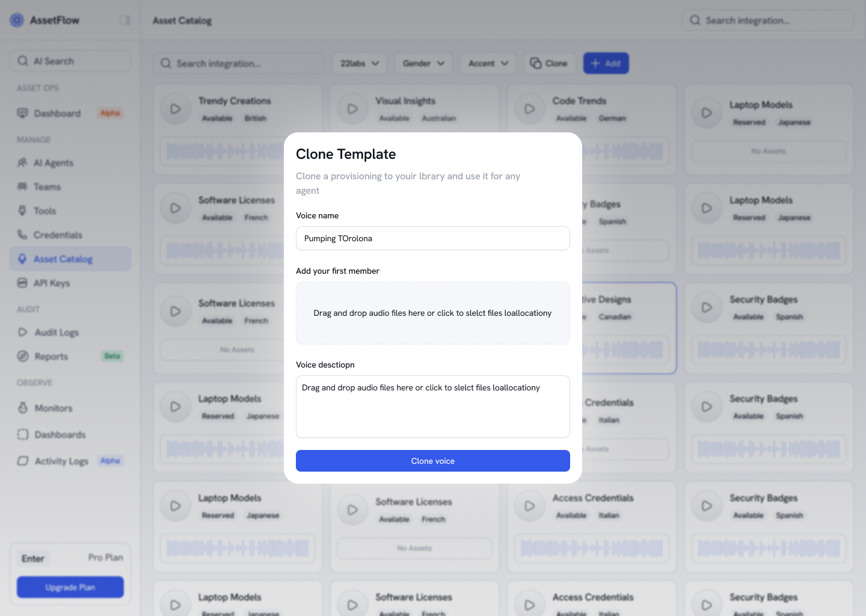This screenshot has height=616, width=866.
Task: Click the audio file drop zone
Action: (433, 313)
